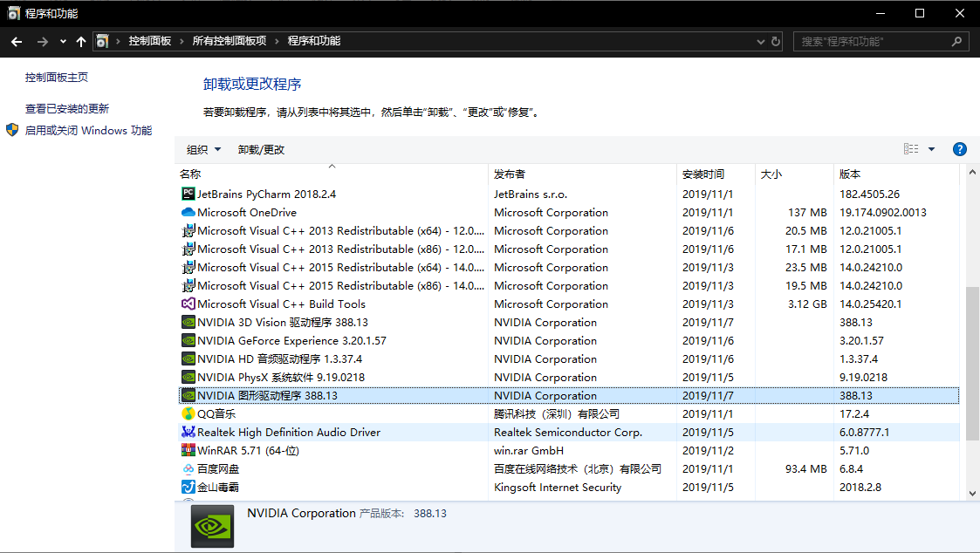Sort by the 大小 column header
This screenshot has width=980, height=553.
pyautogui.click(x=794, y=174)
